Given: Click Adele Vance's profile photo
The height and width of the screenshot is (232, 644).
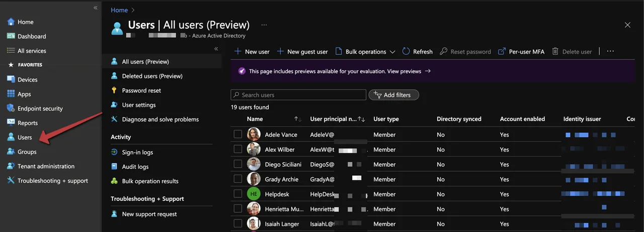Looking at the screenshot, I should 254,135.
